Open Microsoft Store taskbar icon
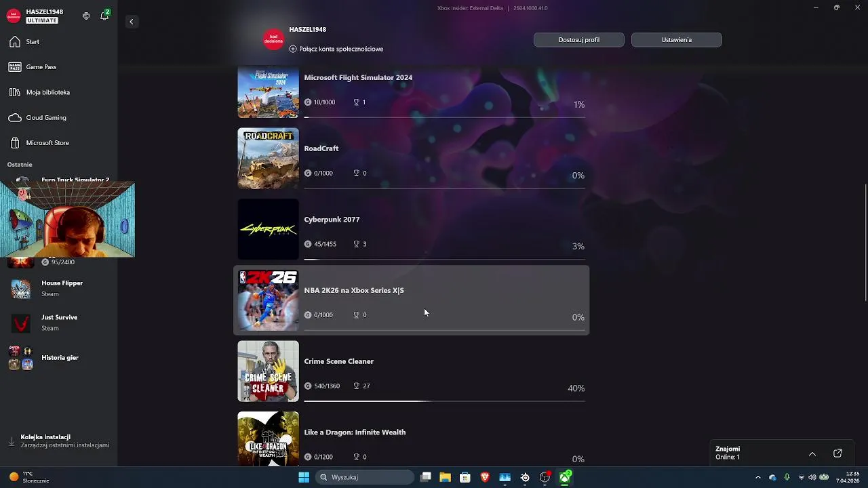Screen dimensions: 868x488 click(x=465, y=477)
